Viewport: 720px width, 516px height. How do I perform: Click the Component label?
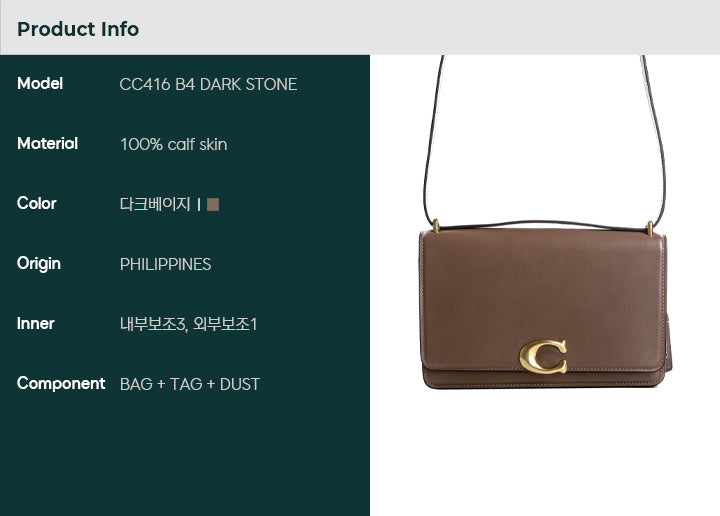tap(61, 384)
